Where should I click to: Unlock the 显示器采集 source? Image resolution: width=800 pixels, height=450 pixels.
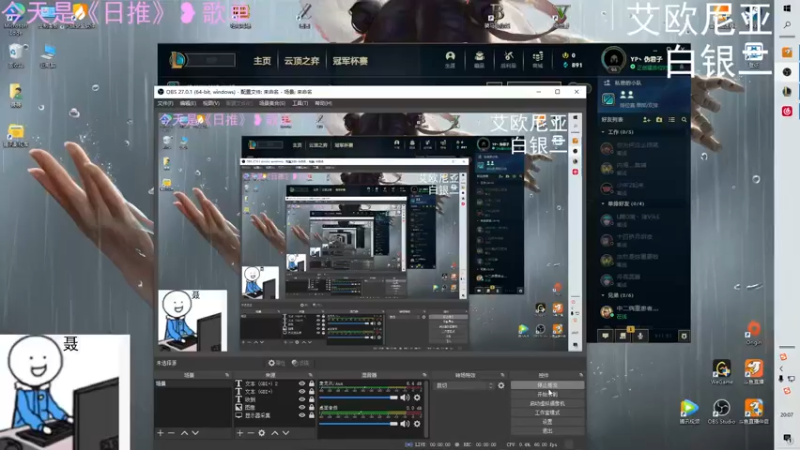click(311, 415)
